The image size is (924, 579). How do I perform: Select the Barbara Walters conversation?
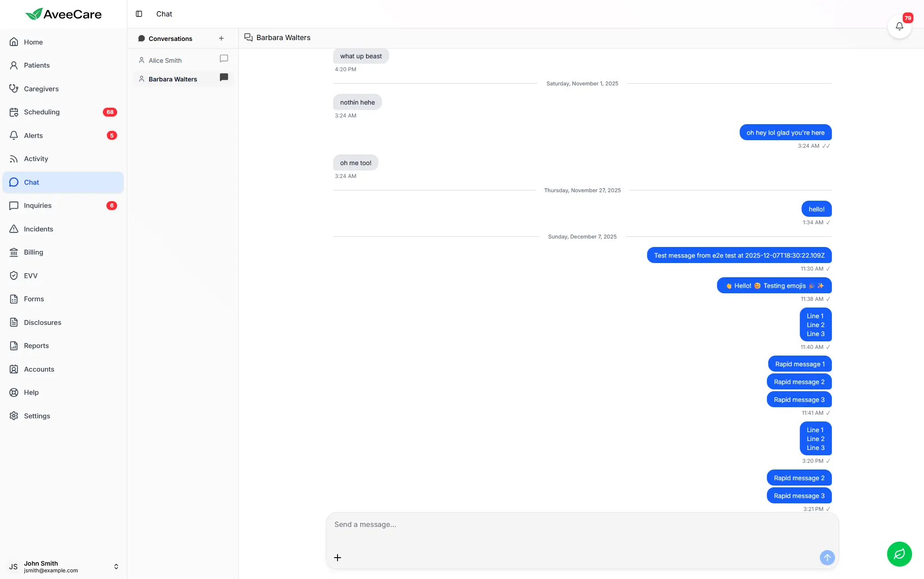click(x=173, y=79)
